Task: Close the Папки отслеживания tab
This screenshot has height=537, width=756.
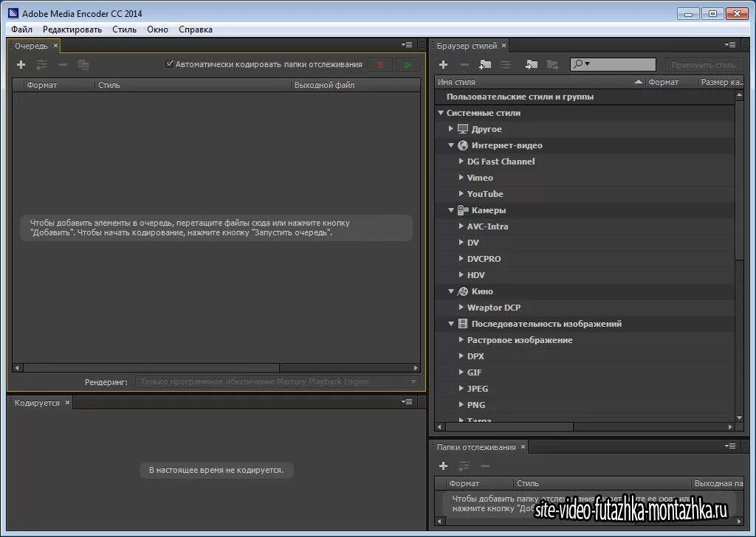Action: pyautogui.click(x=523, y=446)
